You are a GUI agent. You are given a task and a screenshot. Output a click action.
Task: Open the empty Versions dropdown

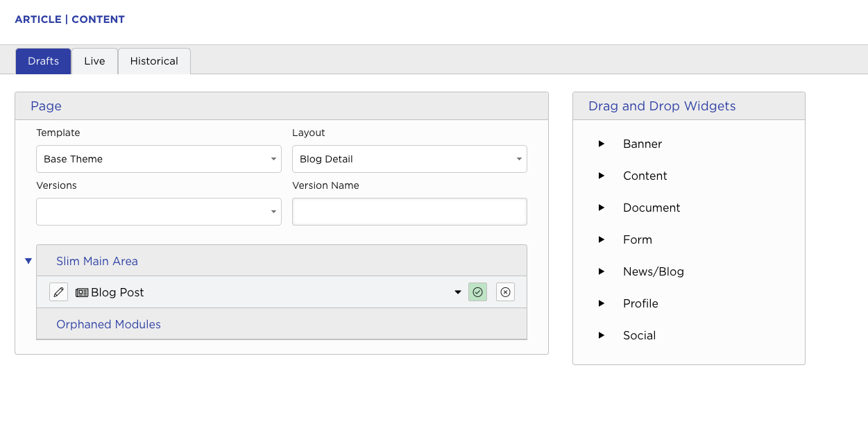click(159, 212)
